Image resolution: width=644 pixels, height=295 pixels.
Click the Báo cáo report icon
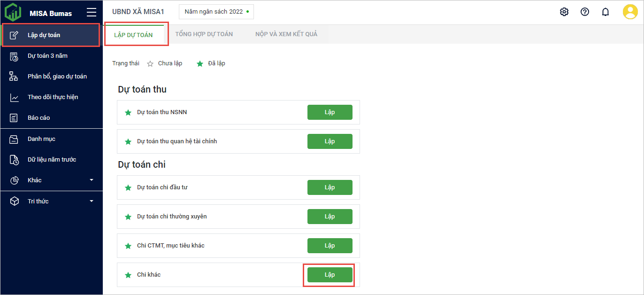click(x=14, y=118)
